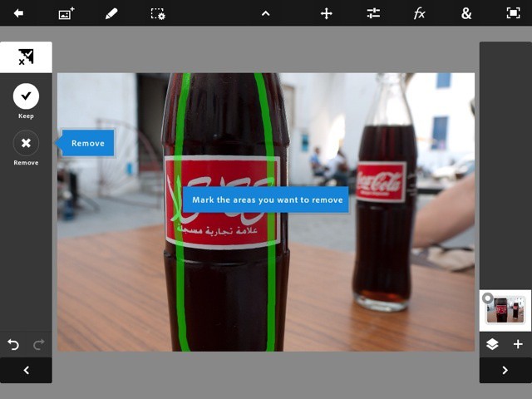Tap the extract tool tab at top left

tap(26, 57)
